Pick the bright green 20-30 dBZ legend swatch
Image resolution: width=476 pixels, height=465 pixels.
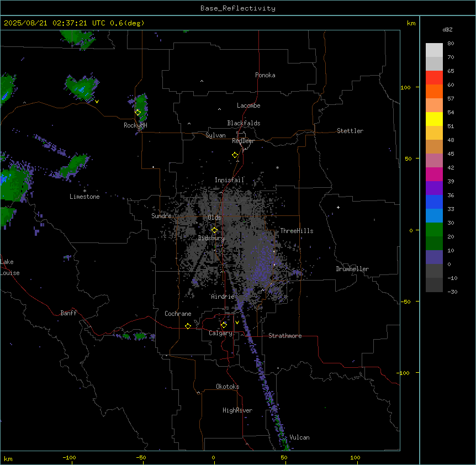click(434, 230)
